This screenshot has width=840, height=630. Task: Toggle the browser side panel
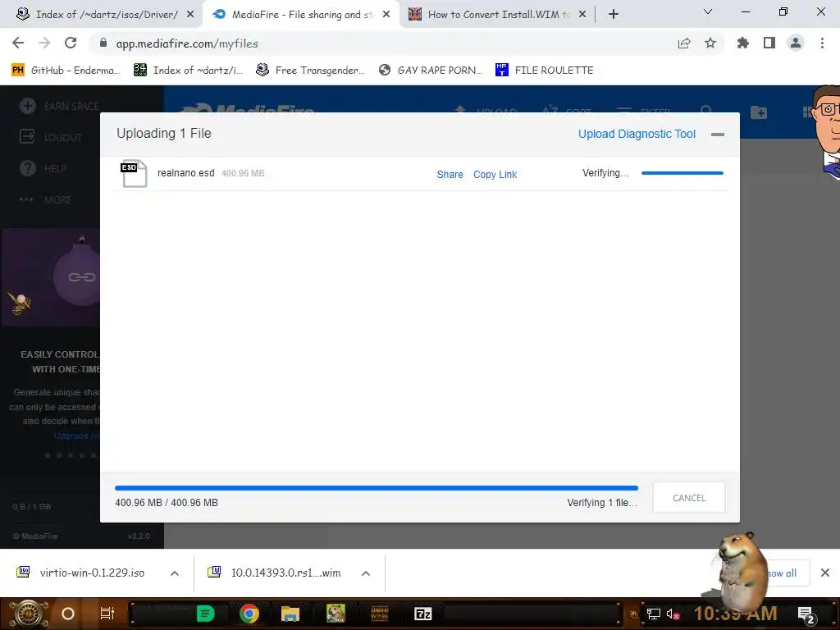coord(769,43)
